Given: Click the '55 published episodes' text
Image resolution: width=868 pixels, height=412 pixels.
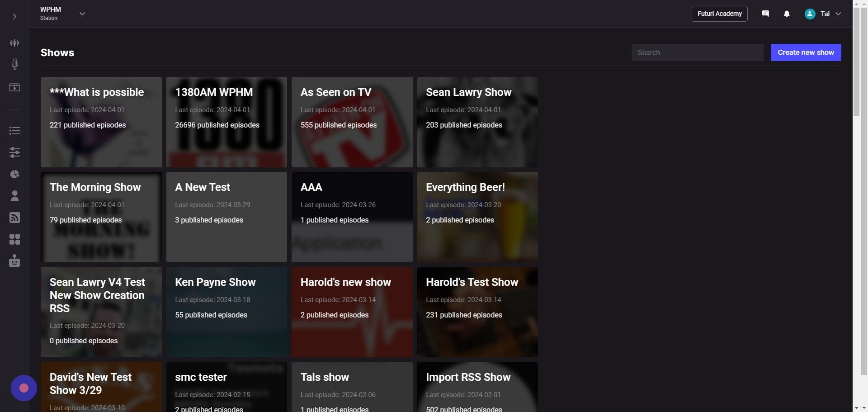Looking at the screenshot, I should tap(211, 315).
